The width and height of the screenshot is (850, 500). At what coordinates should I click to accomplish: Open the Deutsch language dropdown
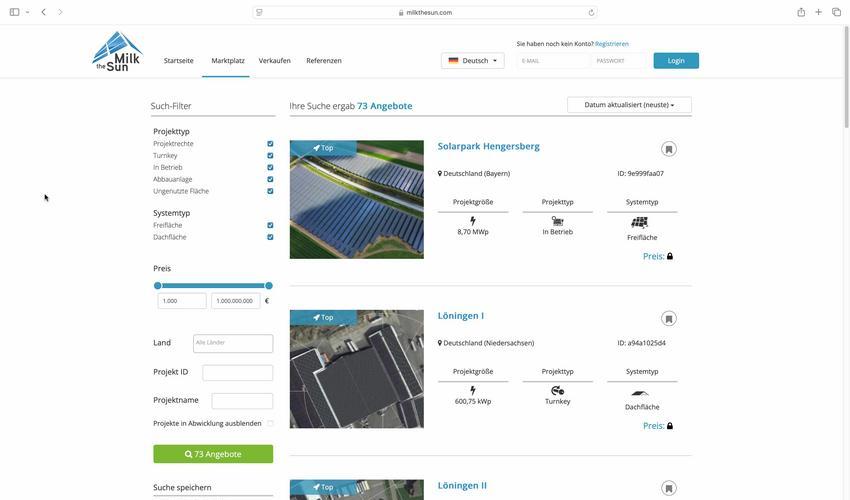coord(473,61)
